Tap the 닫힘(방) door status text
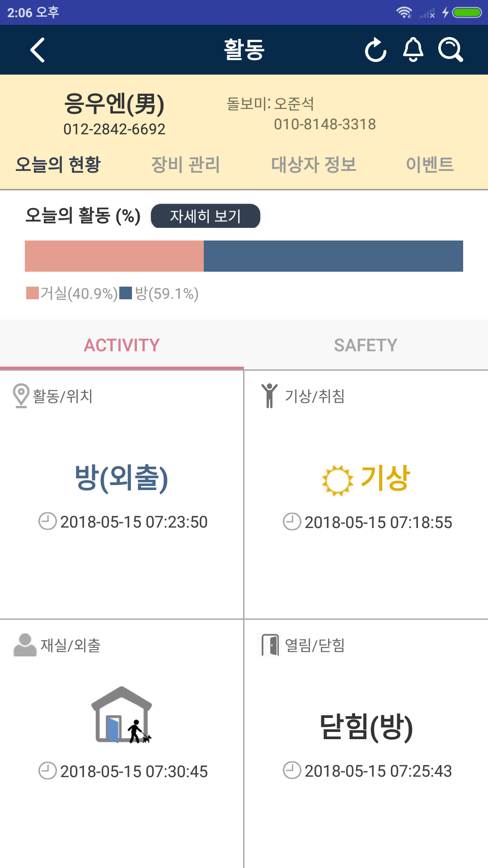This screenshot has height=868, width=488. [x=366, y=727]
